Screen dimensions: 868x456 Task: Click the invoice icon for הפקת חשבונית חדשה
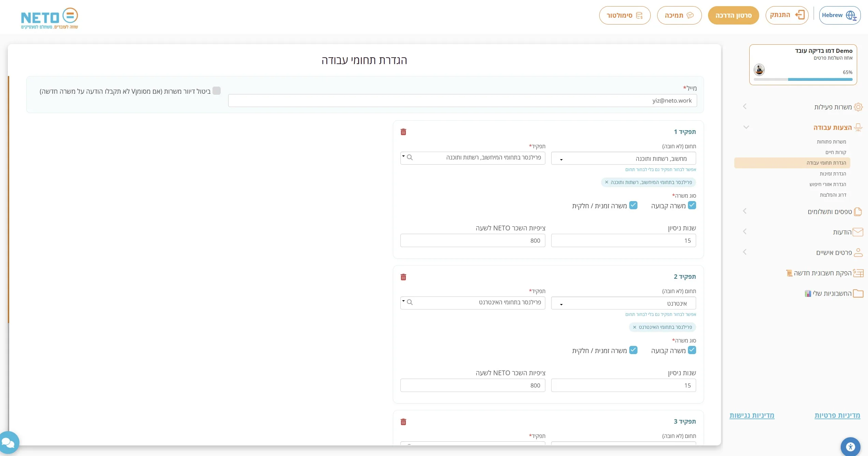858,273
